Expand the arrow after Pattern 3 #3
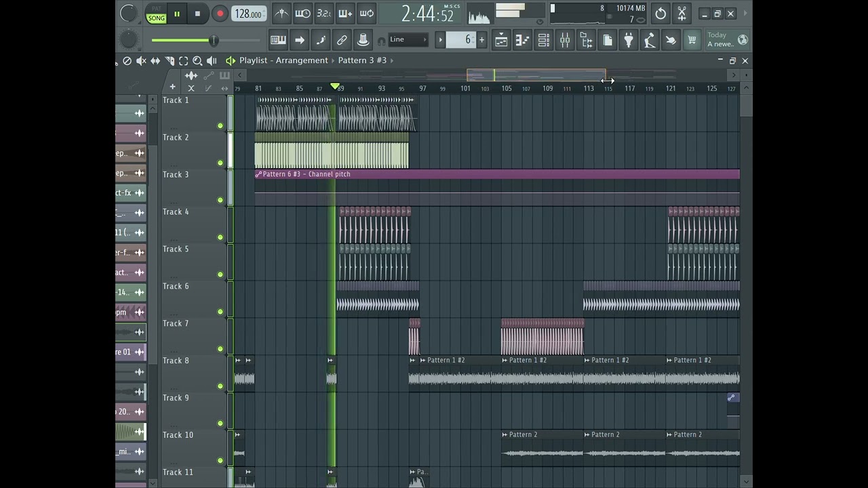868x488 pixels. pyautogui.click(x=392, y=60)
